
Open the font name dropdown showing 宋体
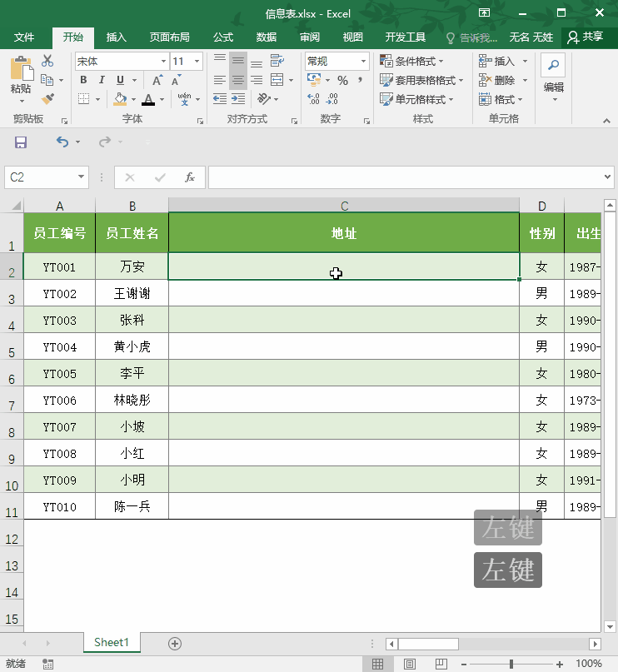[163, 62]
